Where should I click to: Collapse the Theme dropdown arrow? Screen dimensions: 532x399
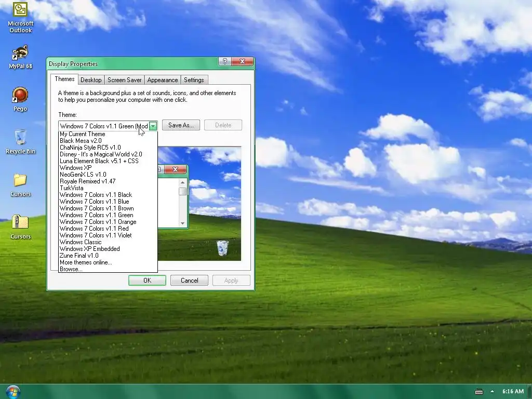point(153,126)
